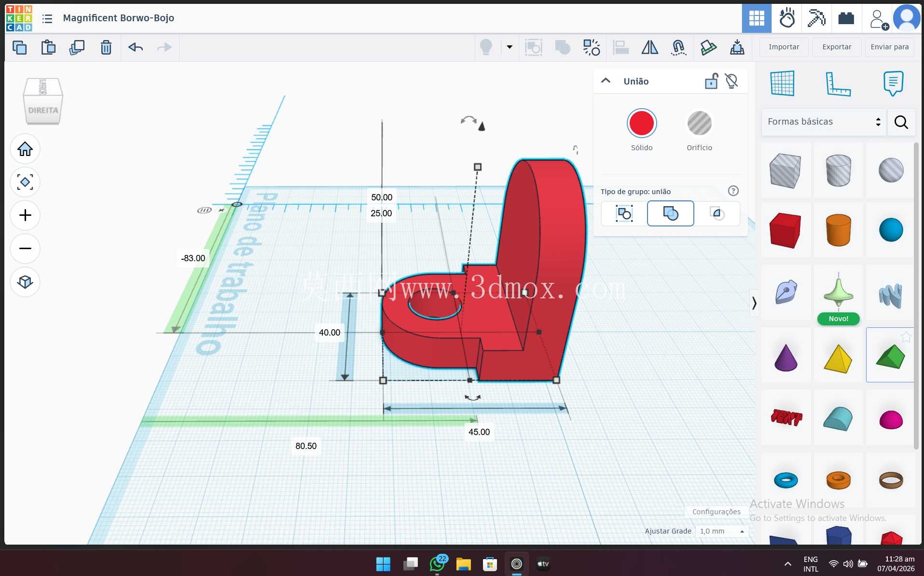Open the Workplane tool
The width and height of the screenshot is (924, 576).
(782, 84)
